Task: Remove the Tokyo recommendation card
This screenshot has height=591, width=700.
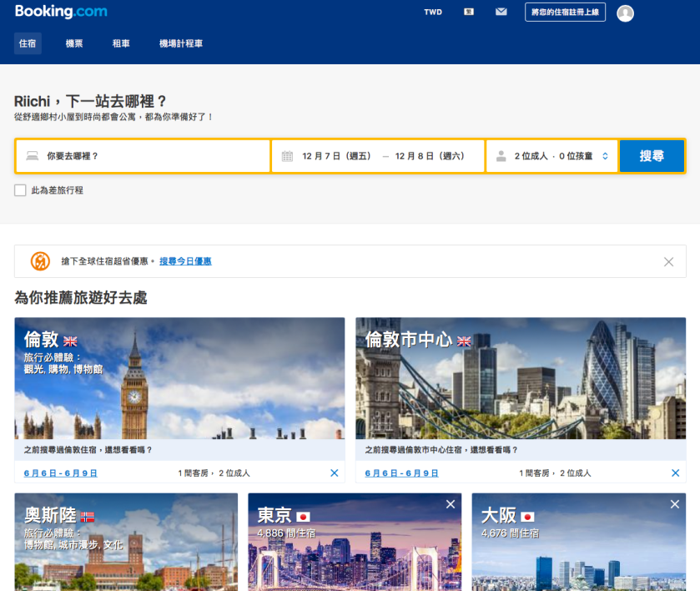Action: coord(451,504)
